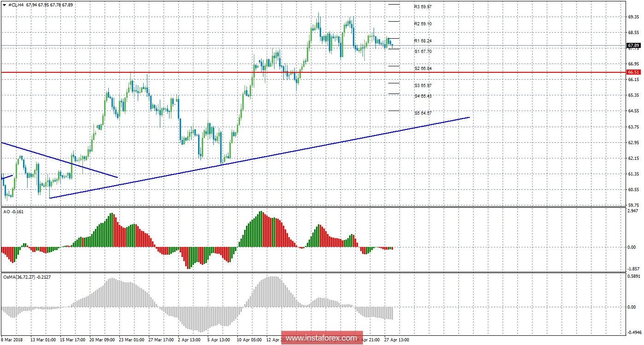Click the 59.75 price axis value
The width and height of the screenshot is (644, 345).
pos(633,205)
